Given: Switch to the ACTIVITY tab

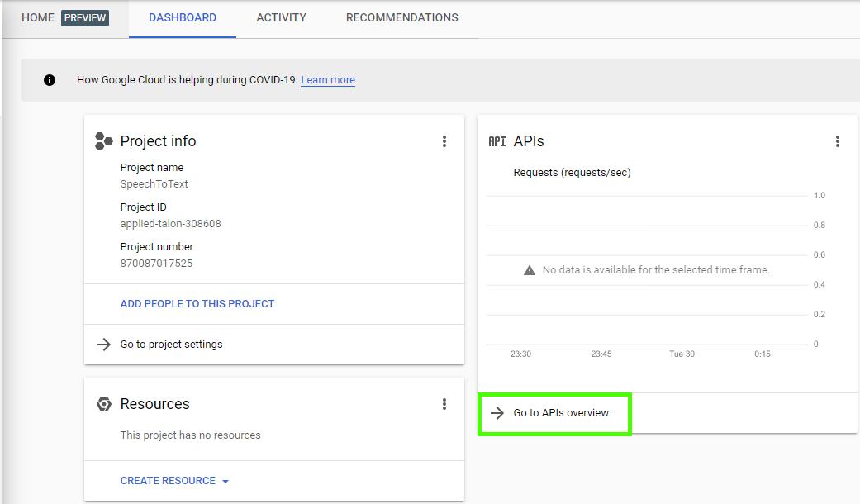Looking at the screenshot, I should [x=281, y=17].
